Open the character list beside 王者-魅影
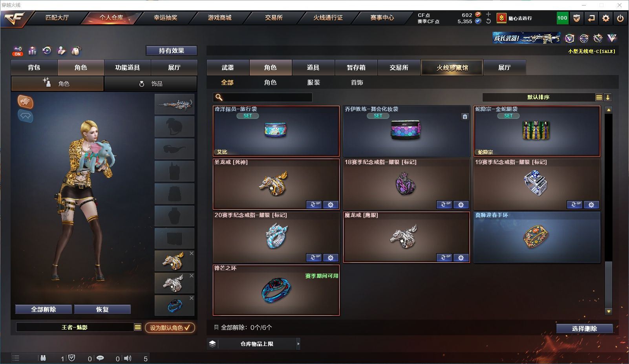Viewport: 629px width, 364px height. click(137, 327)
